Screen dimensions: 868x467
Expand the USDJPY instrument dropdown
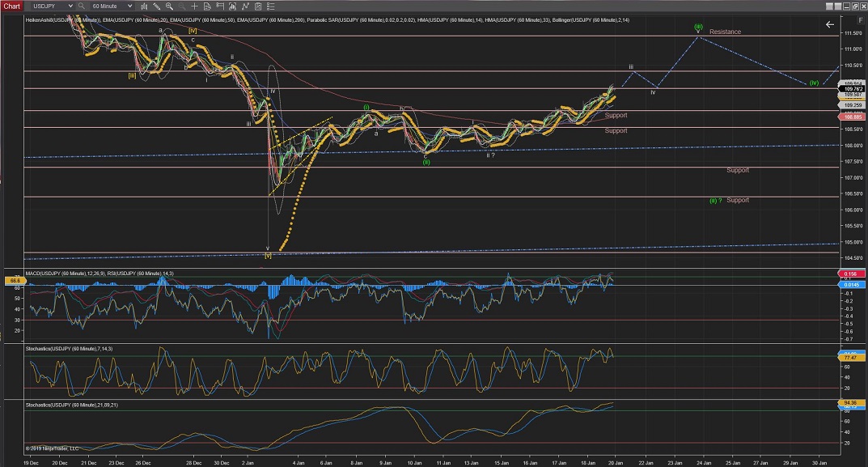coord(70,6)
